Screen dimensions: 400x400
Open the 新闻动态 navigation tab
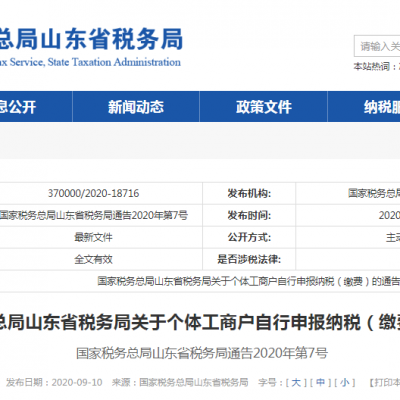coord(136,107)
